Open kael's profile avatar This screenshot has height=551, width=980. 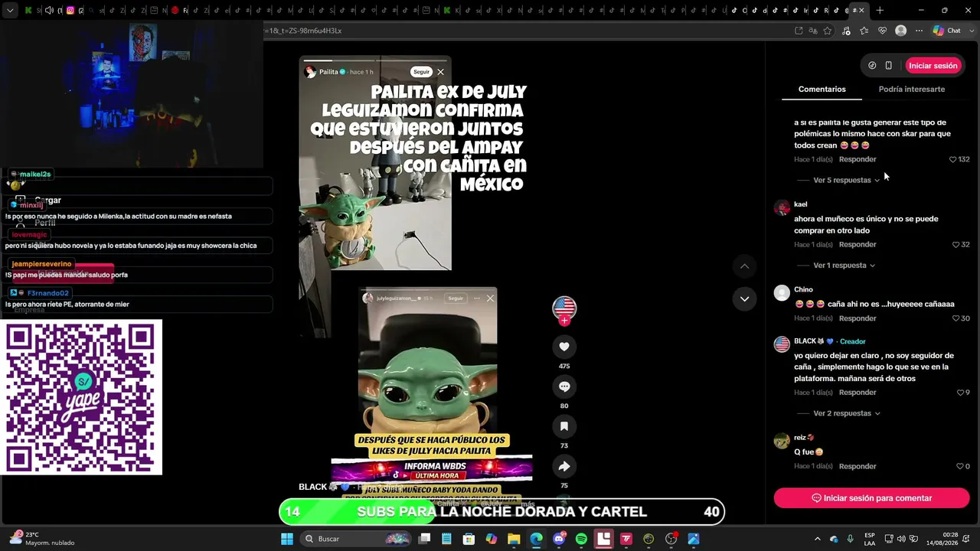(782, 208)
